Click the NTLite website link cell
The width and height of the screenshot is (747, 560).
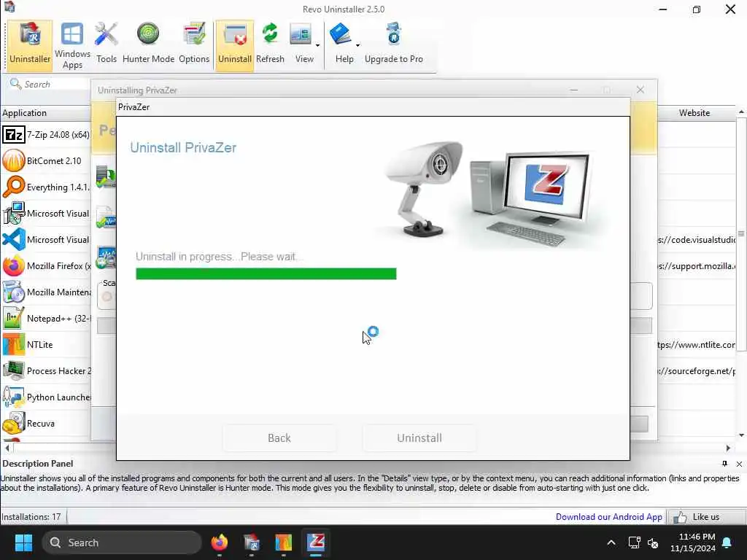[x=696, y=345]
